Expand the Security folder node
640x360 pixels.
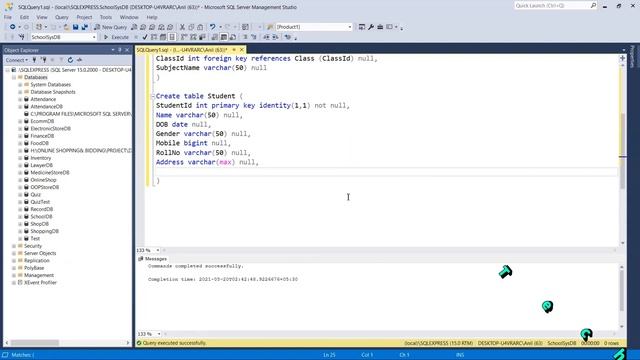pyautogui.click(x=14, y=246)
